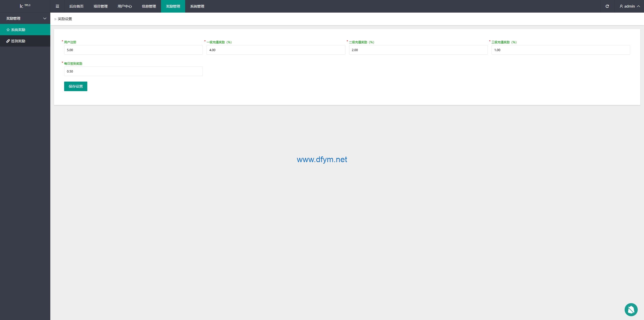Open the admin dropdown arrow
Image resolution: width=644 pixels, height=320 pixels.
point(638,6)
